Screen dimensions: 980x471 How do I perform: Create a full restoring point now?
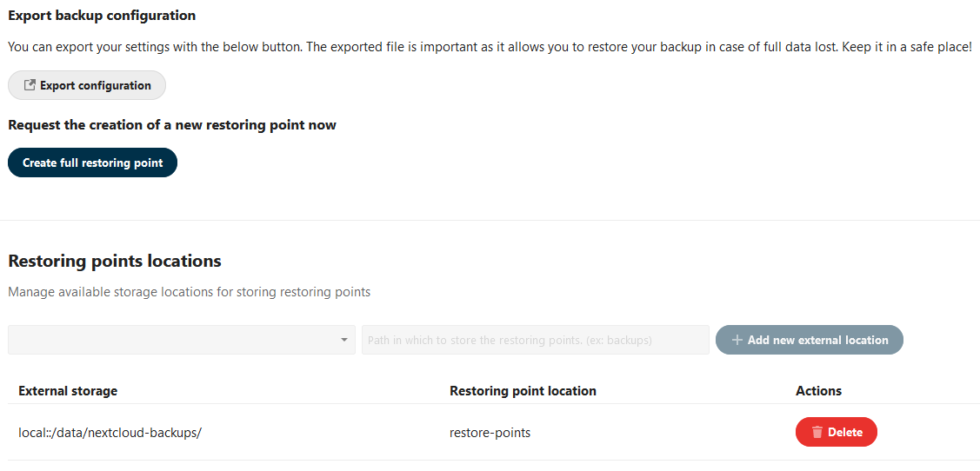point(92,163)
